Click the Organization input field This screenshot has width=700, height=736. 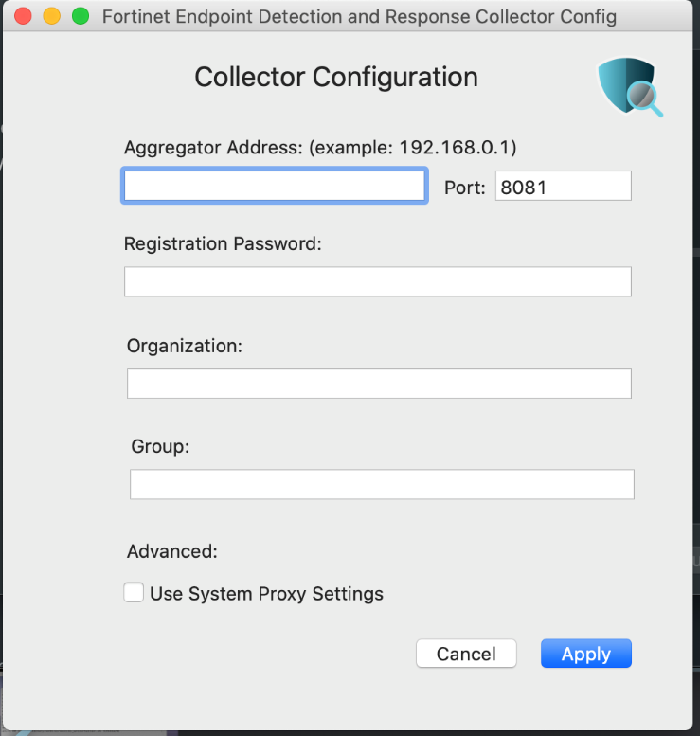[378, 384]
